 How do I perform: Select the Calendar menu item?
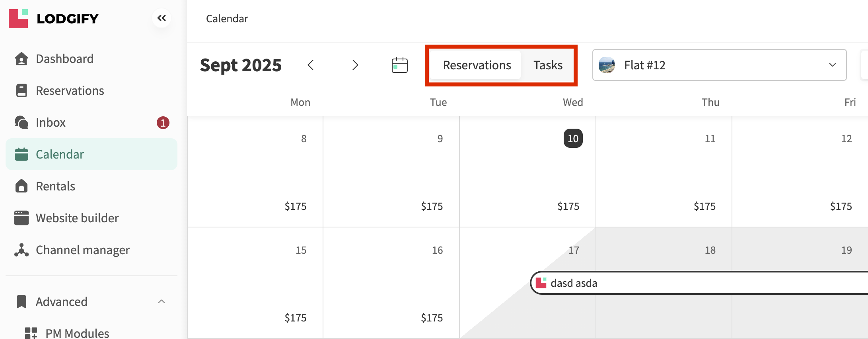click(60, 155)
